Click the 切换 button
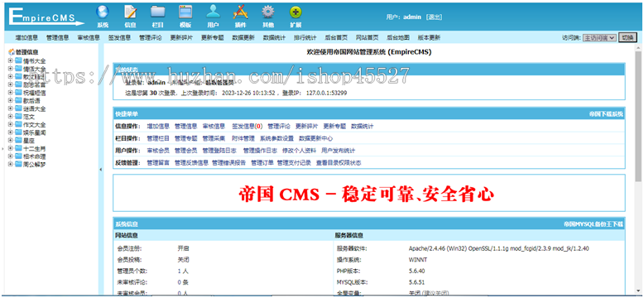Image resolution: width=644 pixels, height=298 pixels. (627, 37)
